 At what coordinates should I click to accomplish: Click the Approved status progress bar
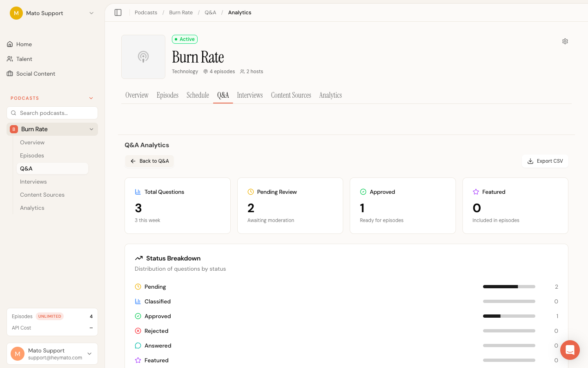509,316
